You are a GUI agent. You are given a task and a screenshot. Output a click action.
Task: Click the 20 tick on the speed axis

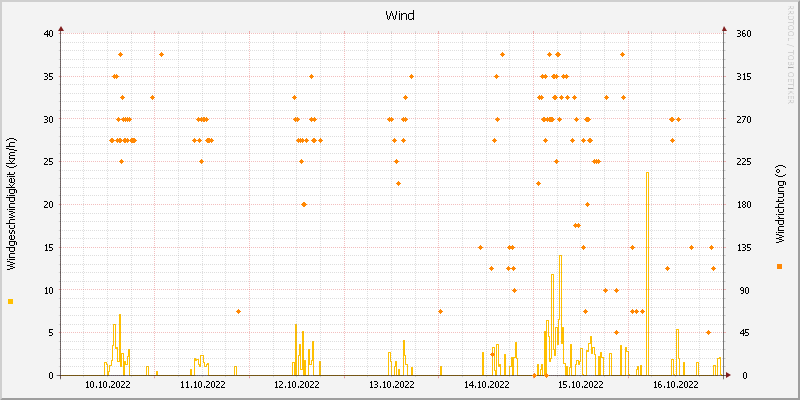(48, 205)
